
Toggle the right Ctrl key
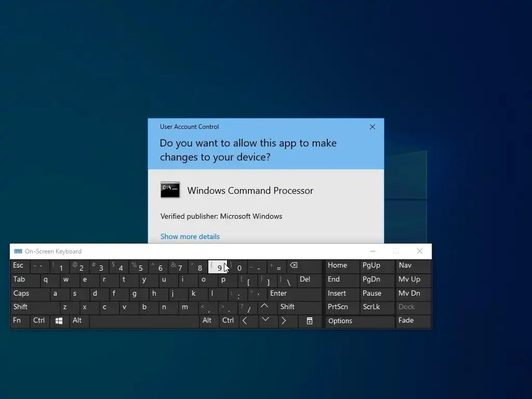pos(229,321)
